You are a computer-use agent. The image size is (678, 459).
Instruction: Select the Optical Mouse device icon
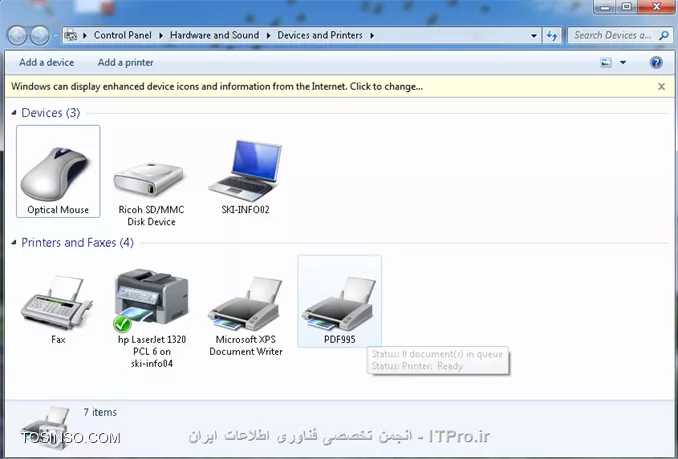[x=55, y=174]
